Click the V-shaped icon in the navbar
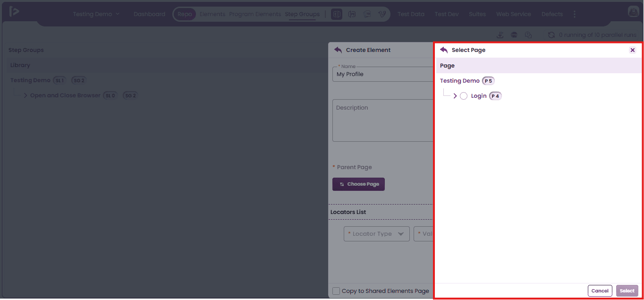Viewport: 644px width, 300px height. [382, 14]
